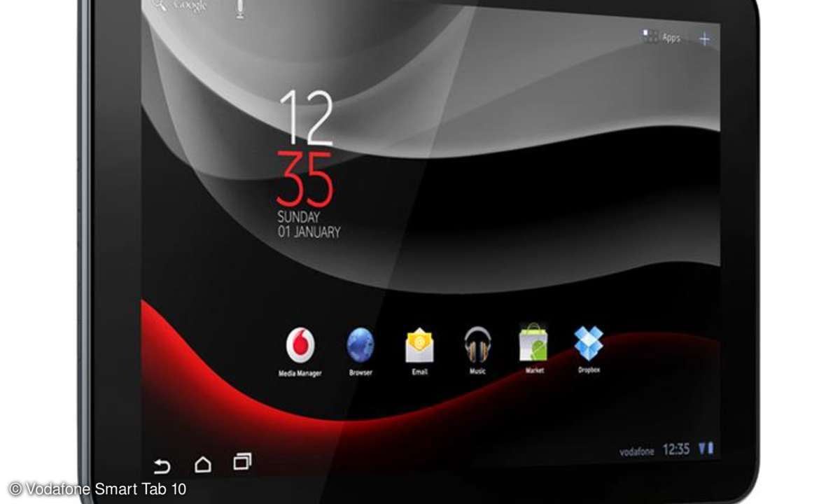Show recent apps via overlapping squares icon

[242, 462]
